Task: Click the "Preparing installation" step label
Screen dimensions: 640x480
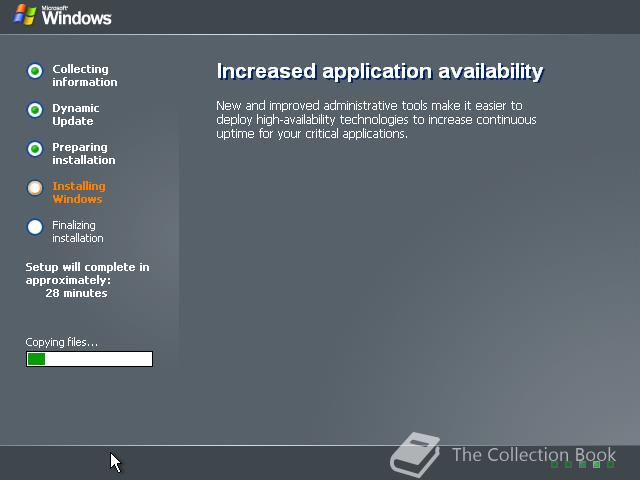Action: point(84,153)
